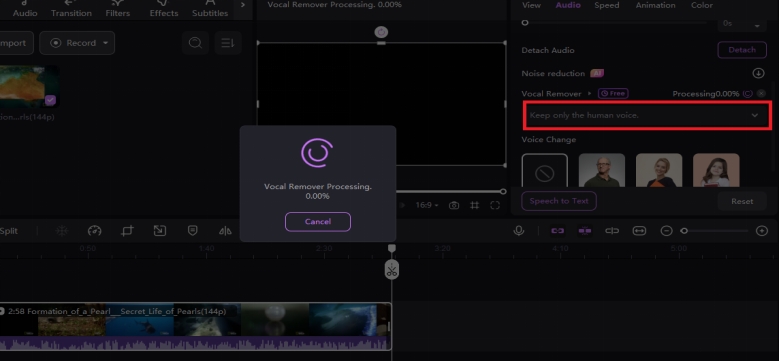Switch to the Speed properties tab
This screenshot has width=780, height=361.
(x=607, y=5)
